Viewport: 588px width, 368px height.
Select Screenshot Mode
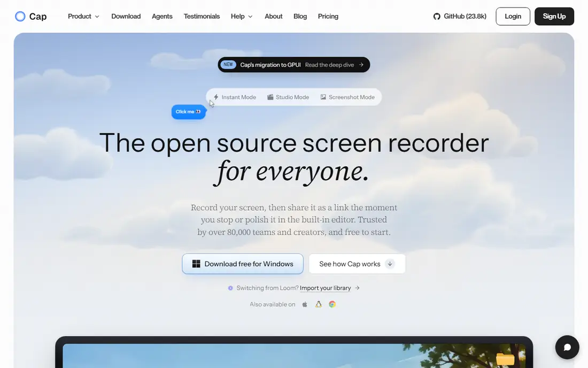coord(347,97)
